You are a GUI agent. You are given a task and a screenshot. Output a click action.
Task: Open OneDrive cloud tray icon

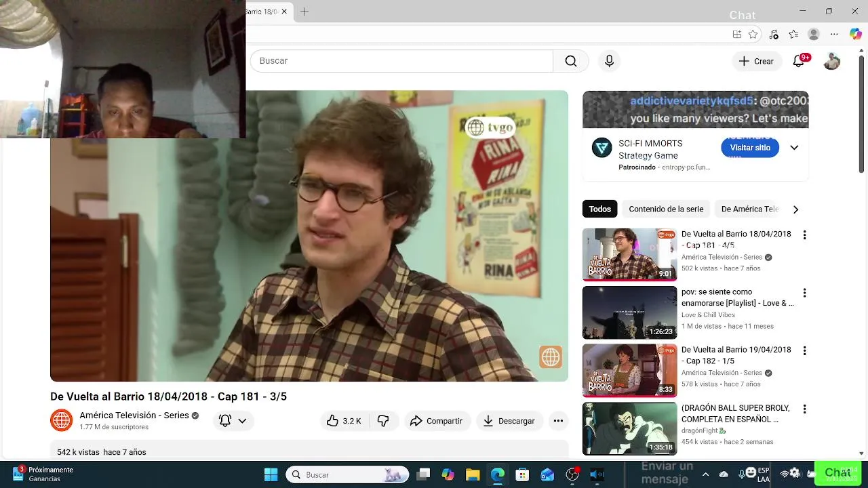724,474
